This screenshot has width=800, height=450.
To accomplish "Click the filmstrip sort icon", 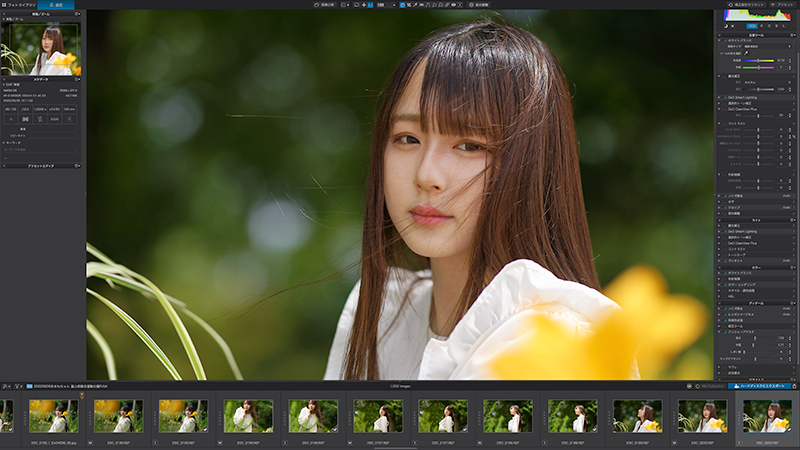I will tap(6, 386).
